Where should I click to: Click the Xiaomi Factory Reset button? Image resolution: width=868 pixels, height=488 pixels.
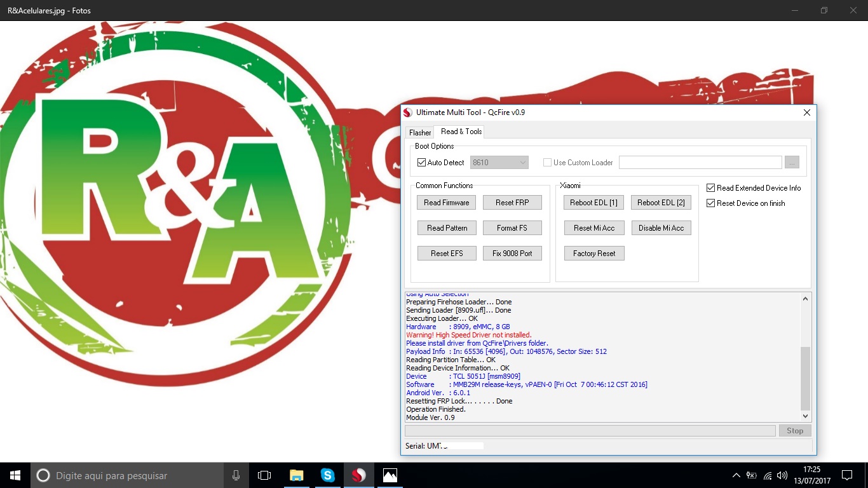coord(594,254)
